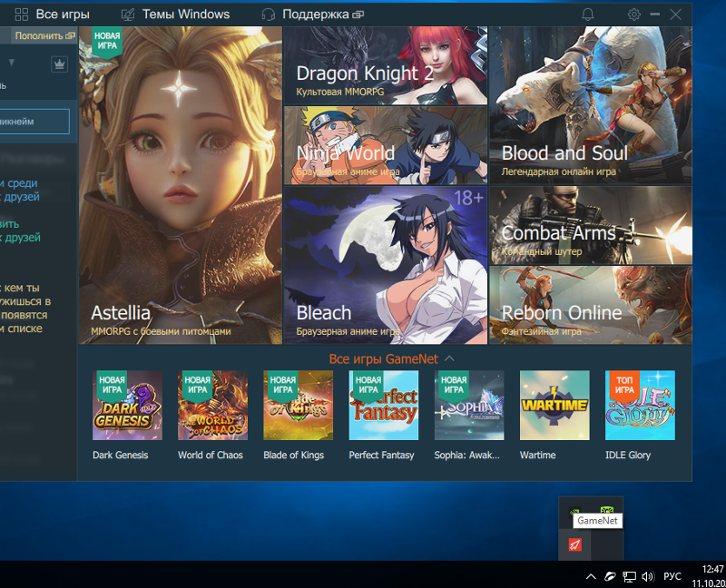Click the "Фэнтезийная игра" subtitle text

click(x=541, y=331)
